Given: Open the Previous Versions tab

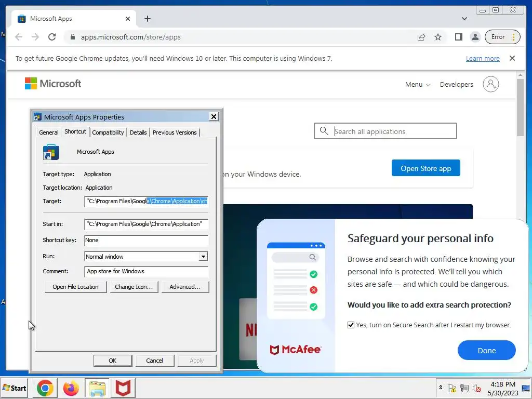Looking at the screenshot, I should coord(175,132).
